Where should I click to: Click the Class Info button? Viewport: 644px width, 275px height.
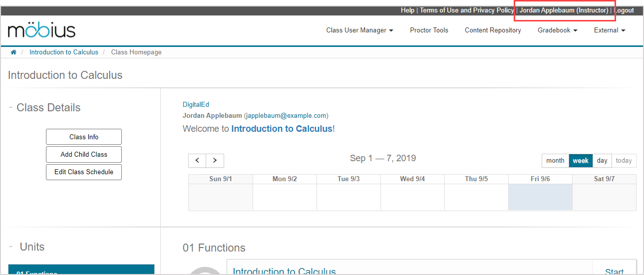[84, 137]
